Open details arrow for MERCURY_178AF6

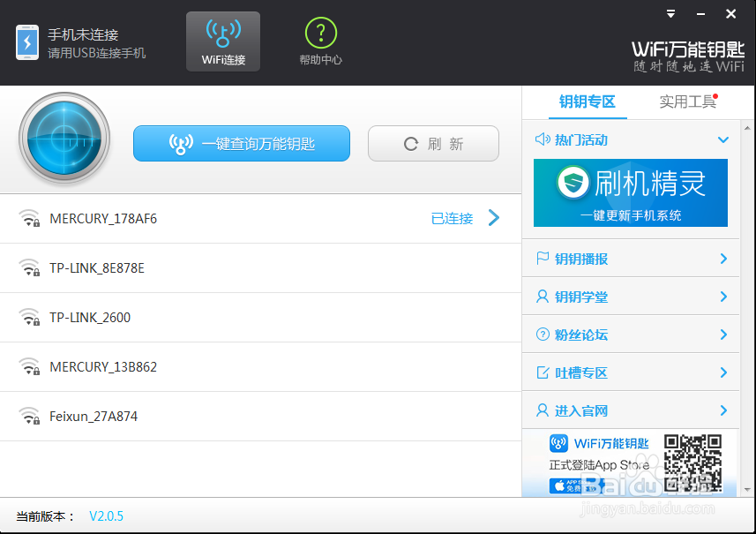pos(494,218)
